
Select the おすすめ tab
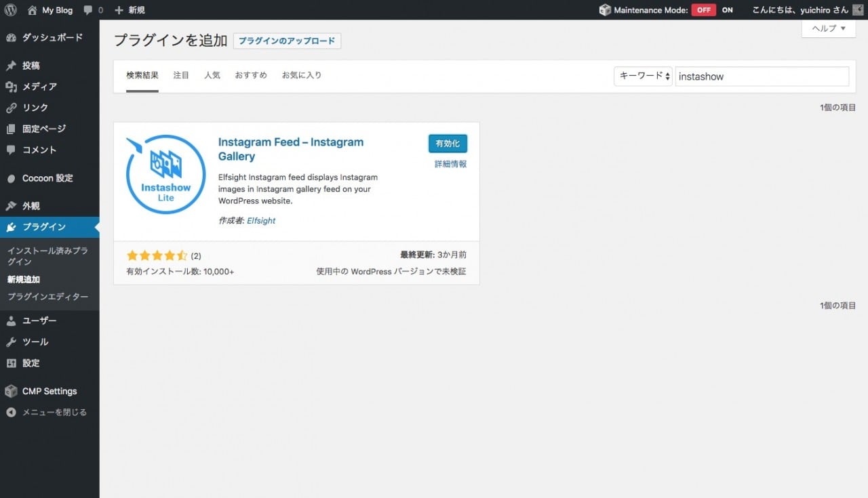251,75
